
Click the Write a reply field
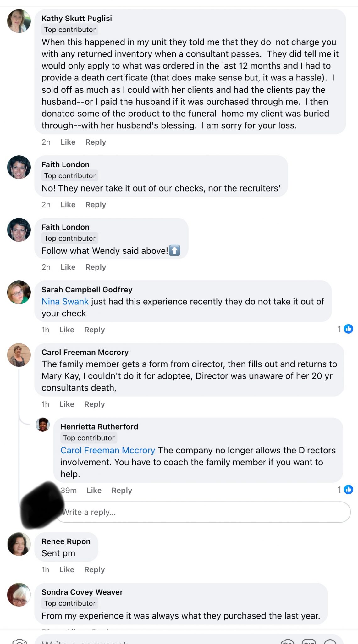click(x=157, y=512)
